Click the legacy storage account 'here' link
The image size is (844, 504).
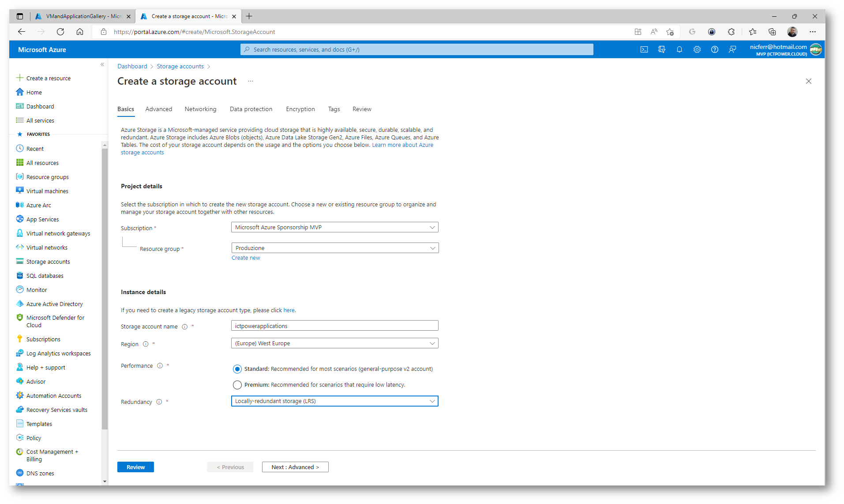click(289, 310)
